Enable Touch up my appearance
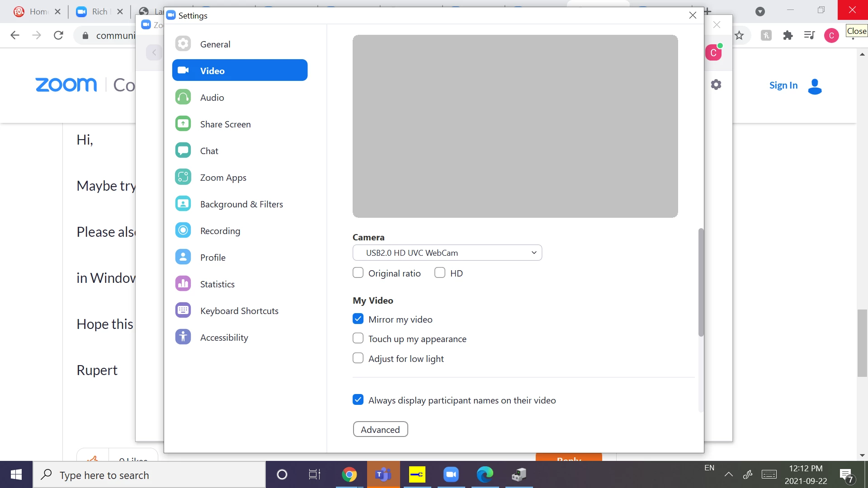Screen dimensions: 868x488 pyautogui.click(x=358, y=338)
